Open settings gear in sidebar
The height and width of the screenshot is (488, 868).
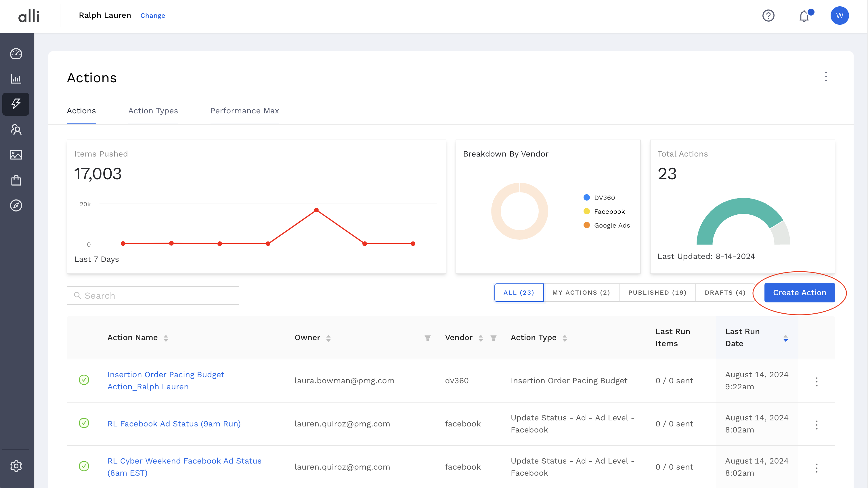click(16, 466)
